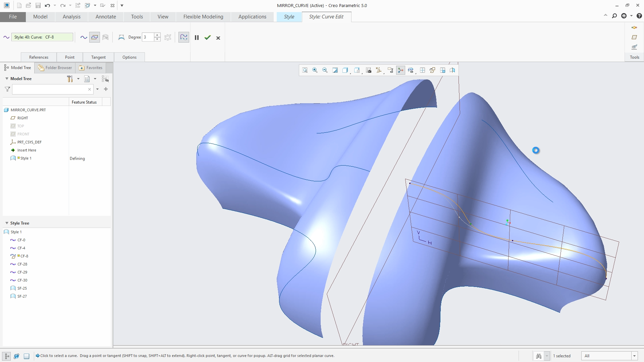Image resolution: width=644 pixels, height=362 pixels.
Task: Open the References panel tab
Action: 39,57
